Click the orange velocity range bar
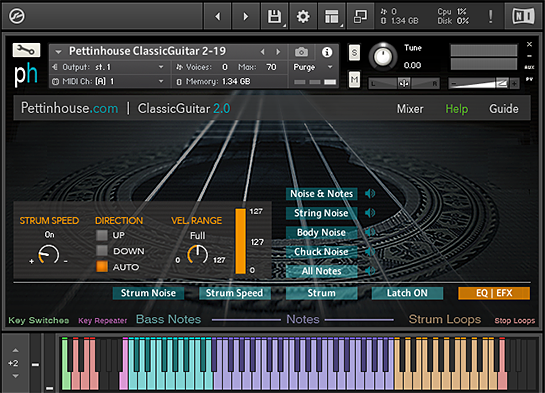Screen dimensions: 545x393 pyautogui.click(x=240, y=241)
